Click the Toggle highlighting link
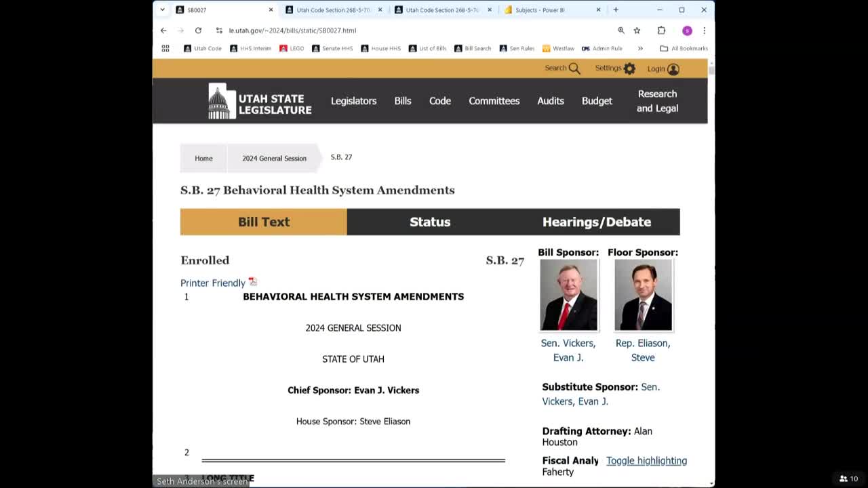868x488 pixels. (x=646, y=460)
